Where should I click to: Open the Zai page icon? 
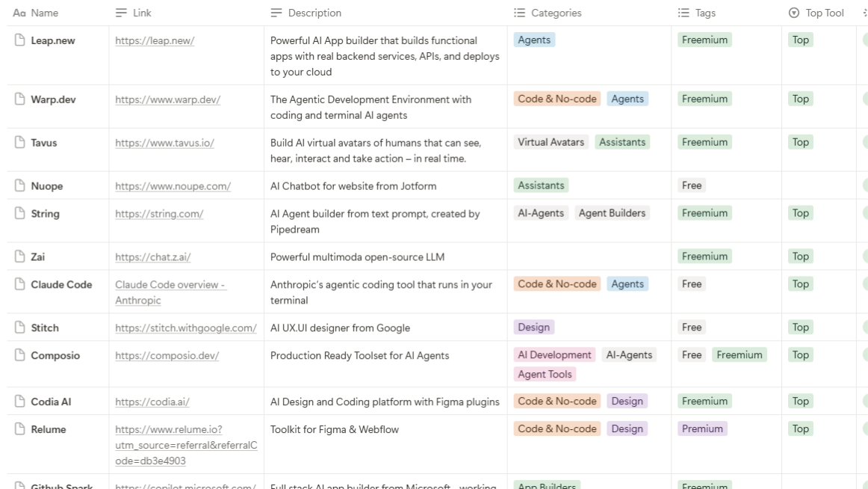click(x=20, y=256)
